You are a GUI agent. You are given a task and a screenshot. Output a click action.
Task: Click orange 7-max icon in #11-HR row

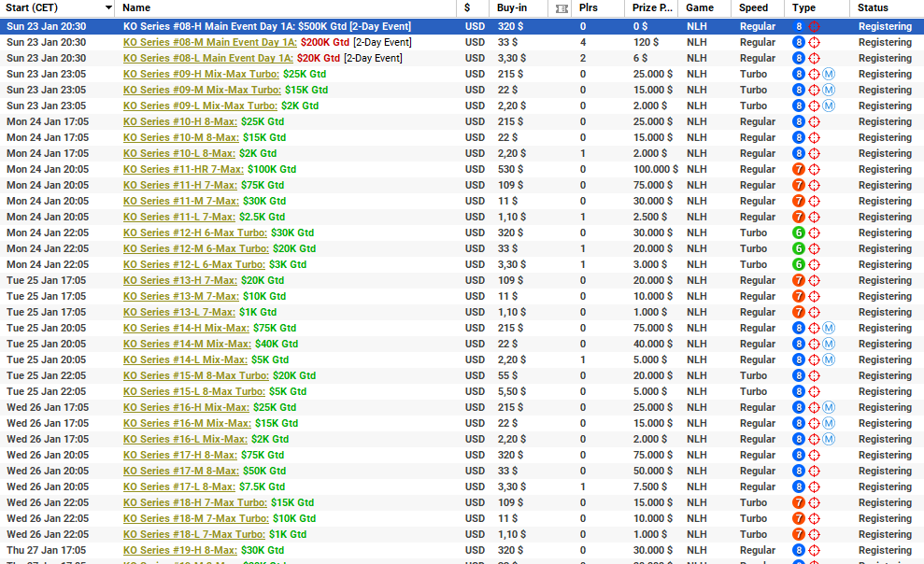point(799,170)
